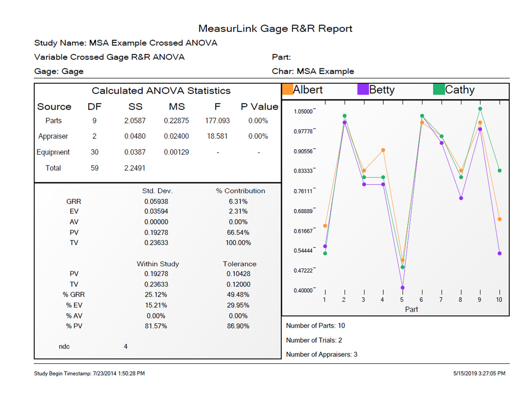
Task: Click the Parts row label
Action: (x=54, y=121)
